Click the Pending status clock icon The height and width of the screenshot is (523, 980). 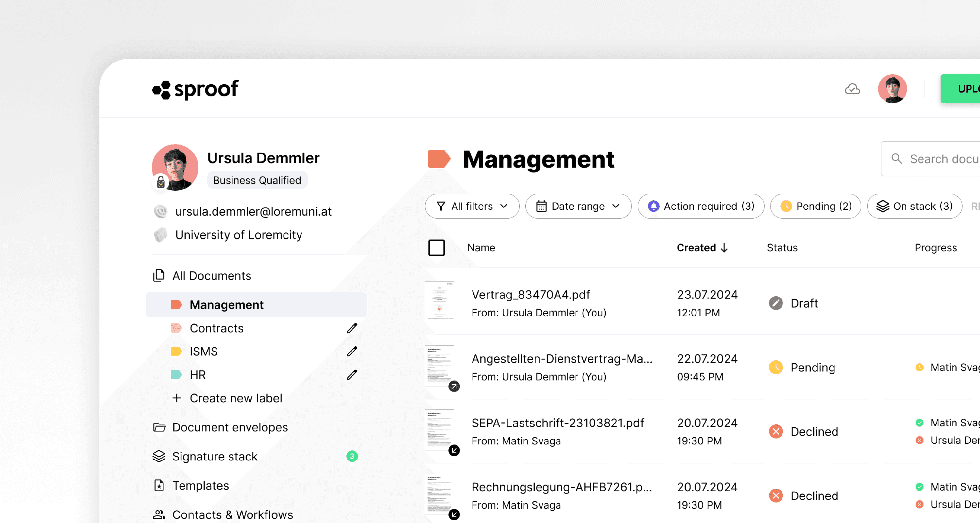776,367
